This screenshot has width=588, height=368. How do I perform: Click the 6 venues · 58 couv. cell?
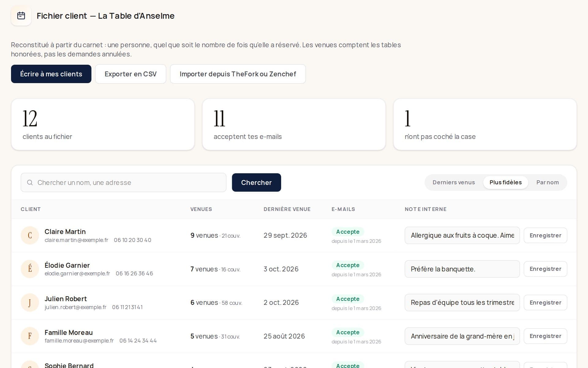(216, 302)
